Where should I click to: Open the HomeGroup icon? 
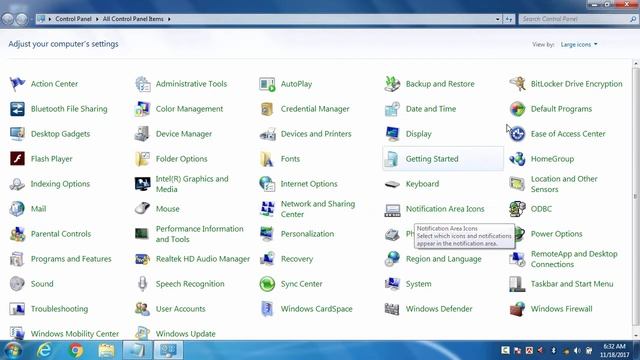click(517, 159)
